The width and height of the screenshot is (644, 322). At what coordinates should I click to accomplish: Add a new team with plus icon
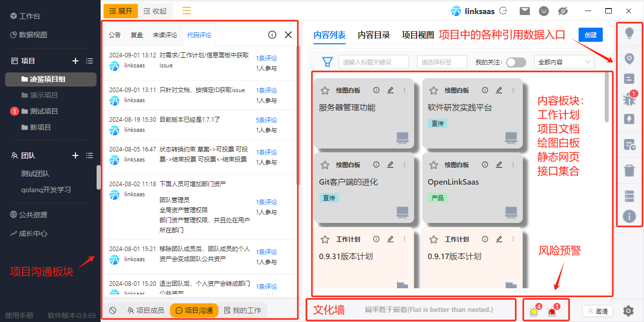coord(75,155)
